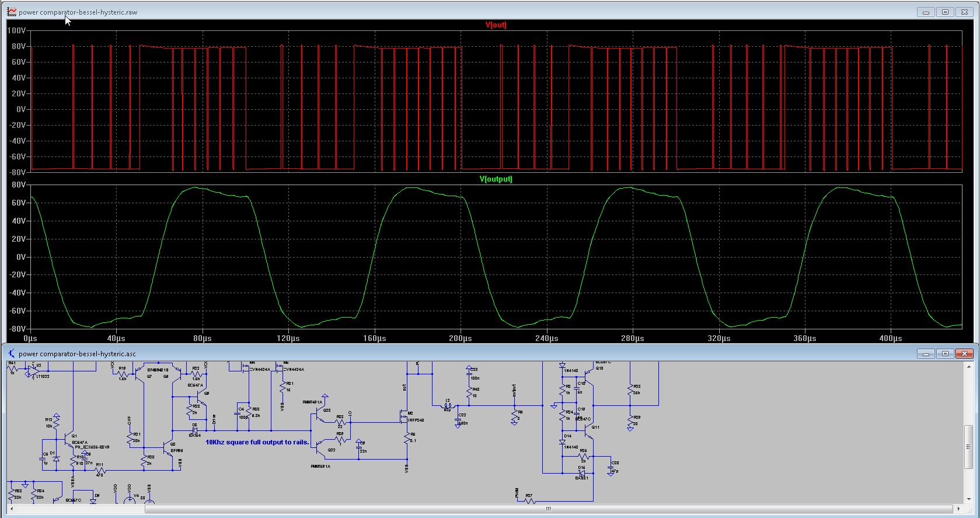Select transistor Q1 BC547A in schematic
The height and width of the screenshot is (518, 980).
tap(68, 439)
